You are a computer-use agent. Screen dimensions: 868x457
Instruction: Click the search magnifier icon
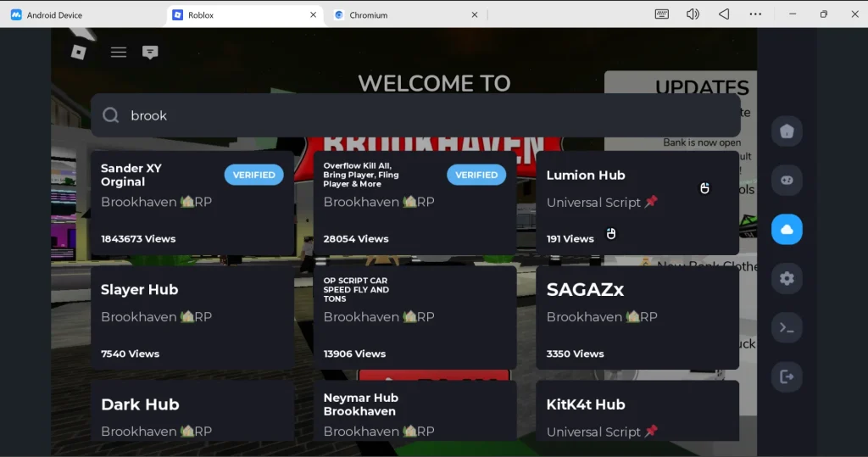111,115
